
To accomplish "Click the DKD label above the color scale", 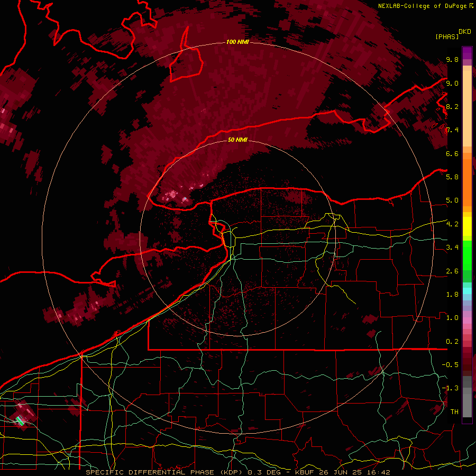I will coord(465,32).
